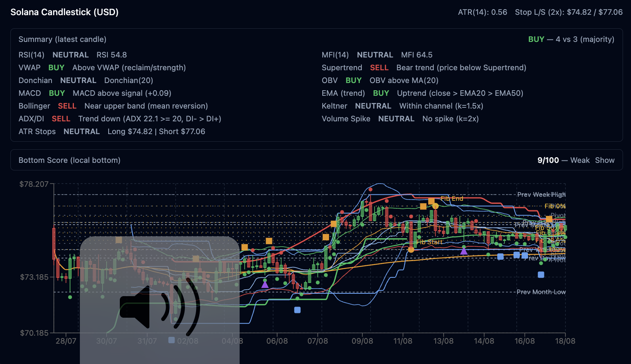Image resolution: width=631 pixels, height=364 pixels.
Task: Click the Fib End label on chart
Action: click(x=452, y=198)
